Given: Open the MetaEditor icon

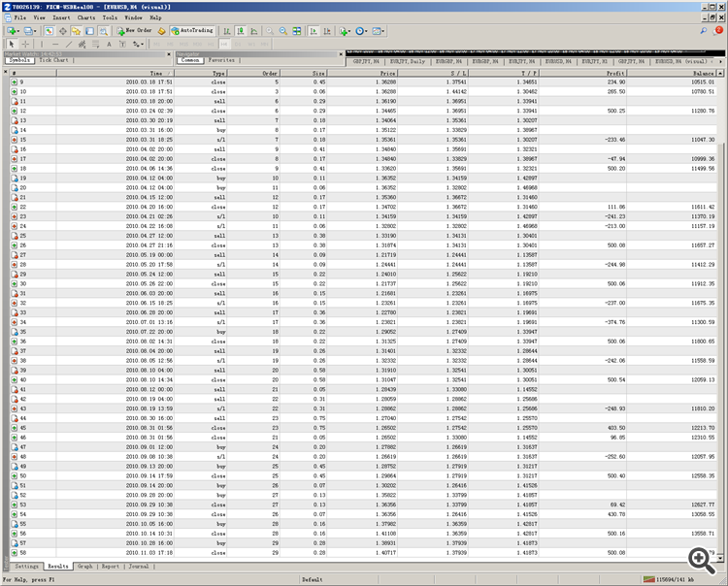Looking at the screenshot, I should pyautogui.click(x=161, y=31).
